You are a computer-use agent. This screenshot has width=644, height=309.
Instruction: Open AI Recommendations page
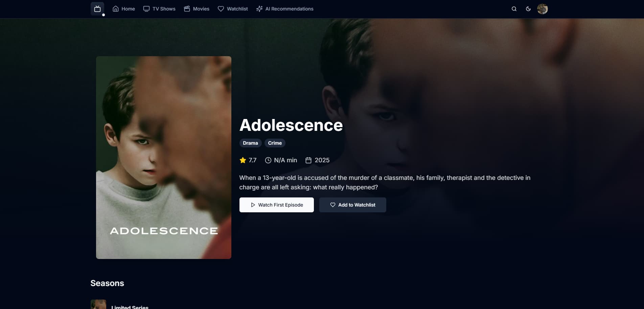[x=285, y=9]
